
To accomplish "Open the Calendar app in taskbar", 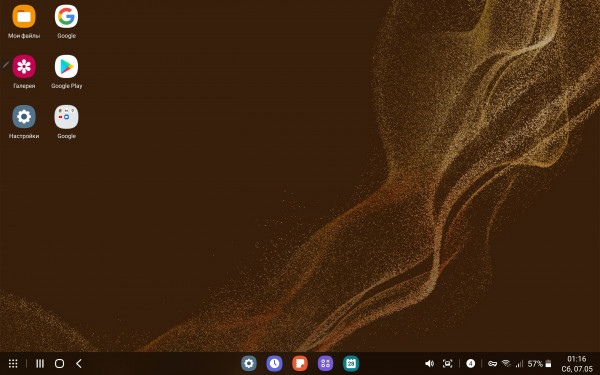I will [x=351, y=364].
